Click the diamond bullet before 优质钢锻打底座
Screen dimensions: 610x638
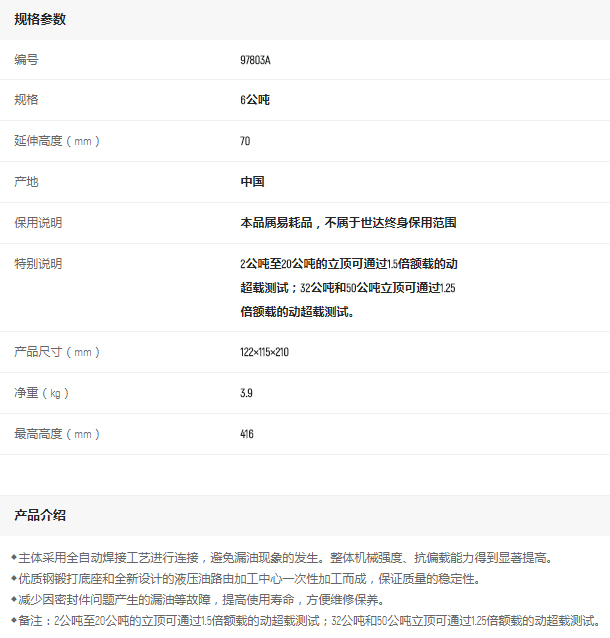(x=13, y=578)
